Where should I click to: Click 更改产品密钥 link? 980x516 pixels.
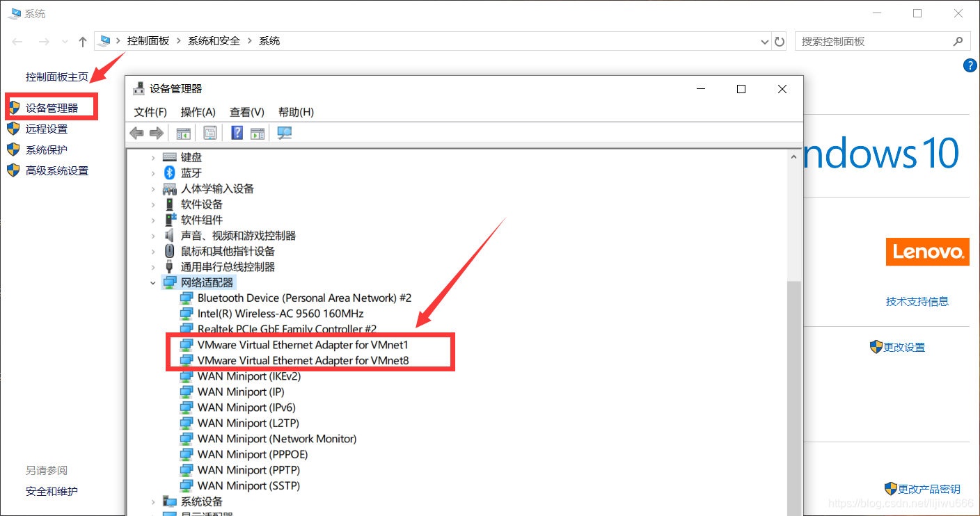(x=929, y=489)
